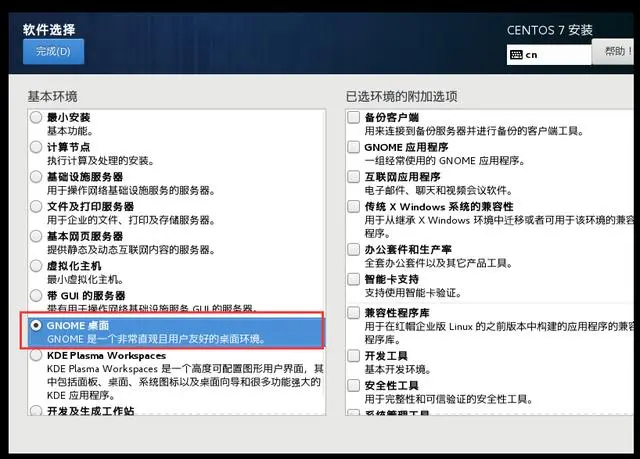Click text 一组经常使用的 GNOME 应用程序。

tap(445, 161)
